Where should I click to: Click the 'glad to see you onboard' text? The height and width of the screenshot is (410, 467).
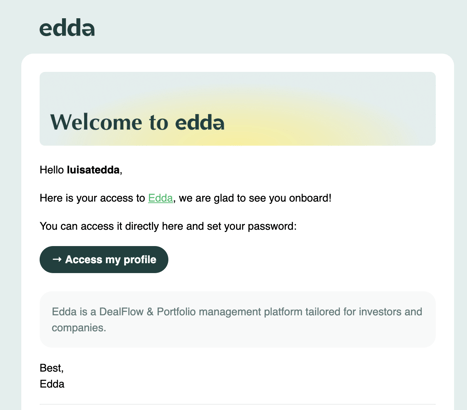[272, 198]
